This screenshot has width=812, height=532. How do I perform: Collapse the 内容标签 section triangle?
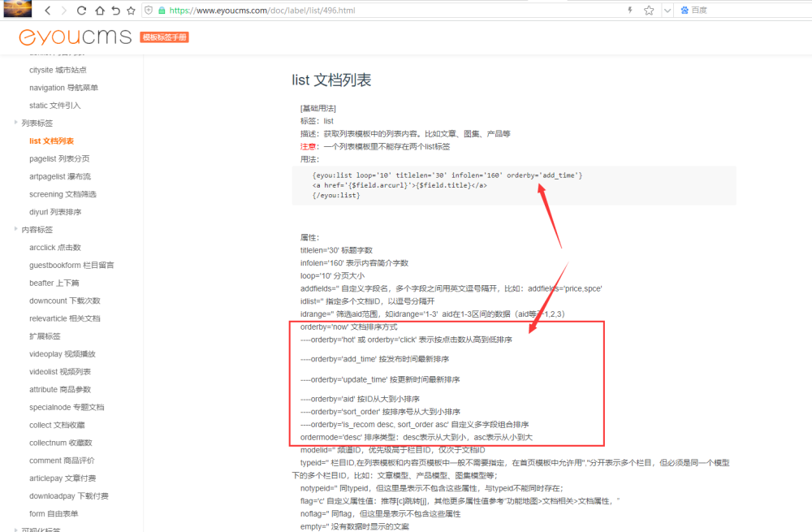point(15,229)
